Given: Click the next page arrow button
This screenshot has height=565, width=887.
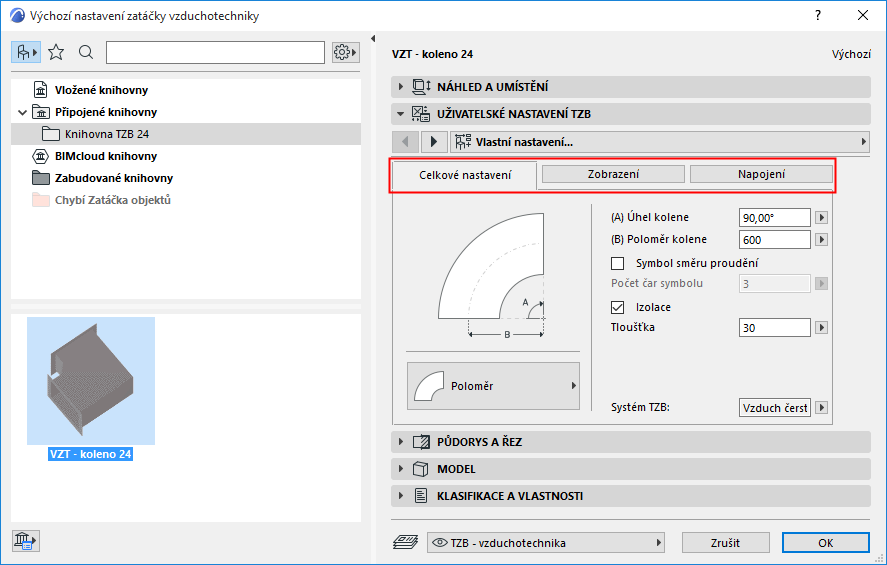Looking at the screenshot, I should click(x=433, y=141).
